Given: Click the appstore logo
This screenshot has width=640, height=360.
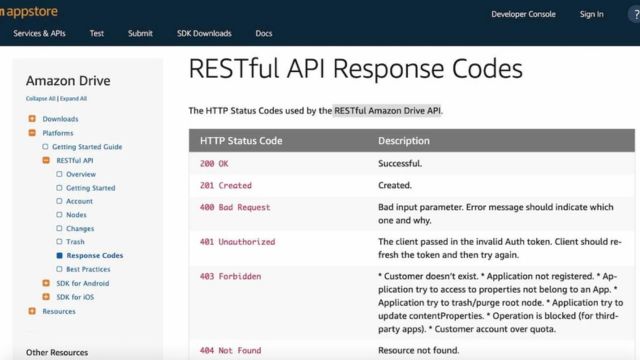Looking at the screenshot, I should (x=29, y=11).
